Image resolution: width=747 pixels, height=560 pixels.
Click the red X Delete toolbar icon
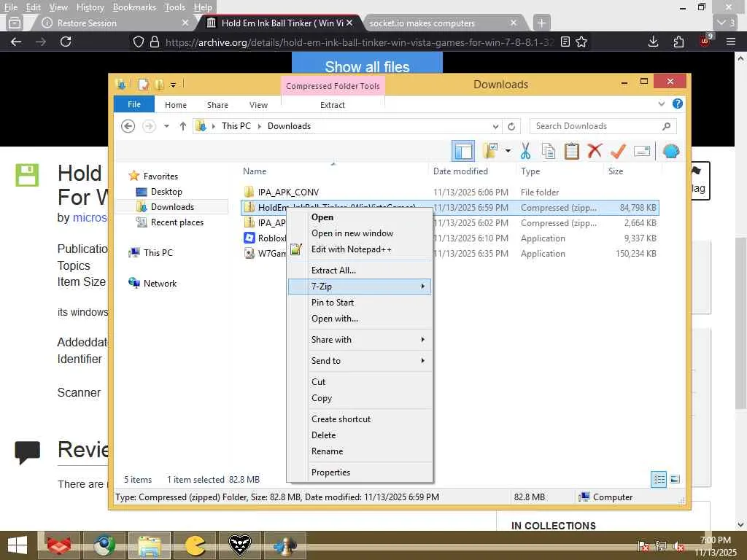[595, 151]
